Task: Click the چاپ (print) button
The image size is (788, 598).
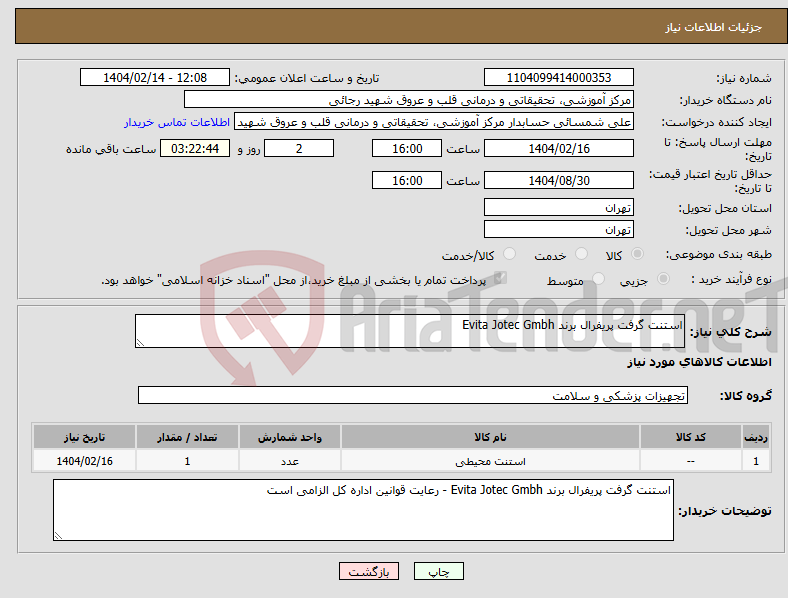Action: coord(438,571)
